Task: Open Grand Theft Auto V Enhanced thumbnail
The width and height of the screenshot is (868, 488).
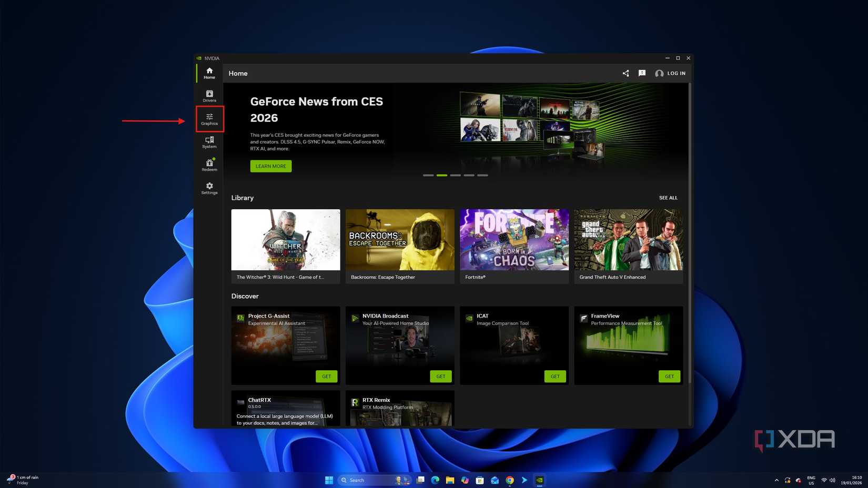Action: click(628, 240)
